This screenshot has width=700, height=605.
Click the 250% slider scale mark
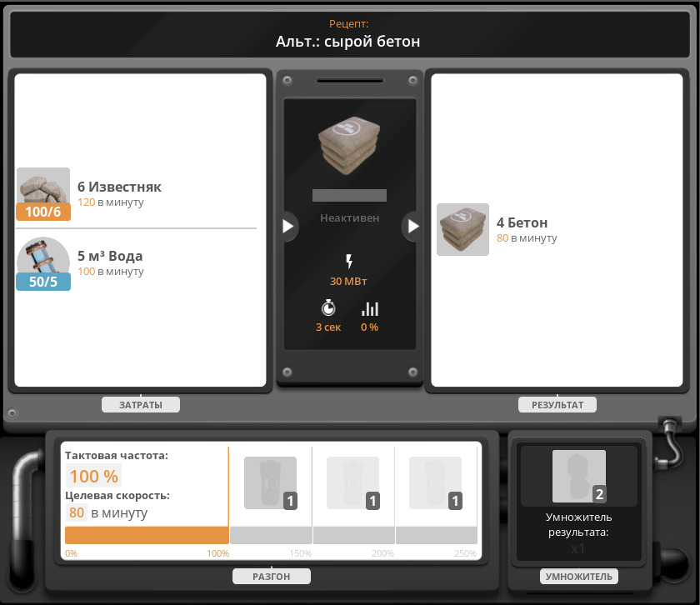[465, 553]
